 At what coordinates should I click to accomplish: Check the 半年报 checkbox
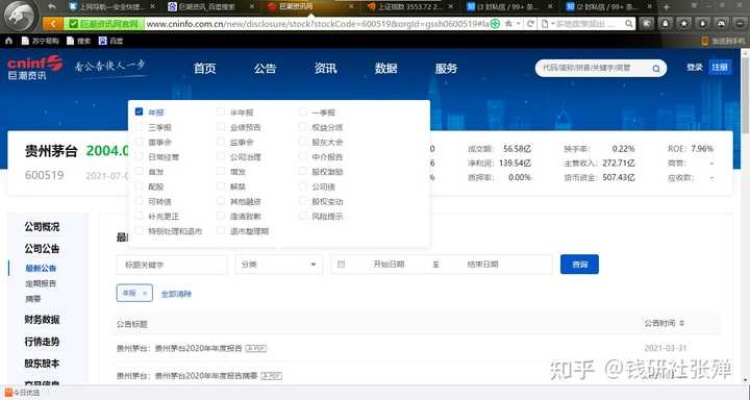coord(221,113)
